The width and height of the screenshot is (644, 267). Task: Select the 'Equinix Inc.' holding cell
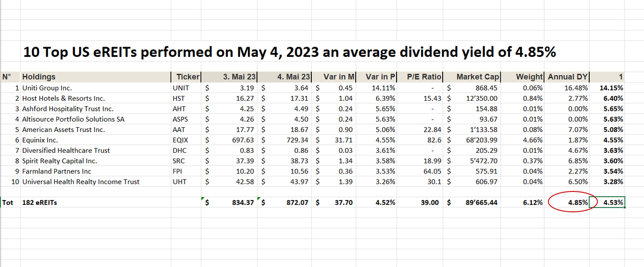[96, 140]
